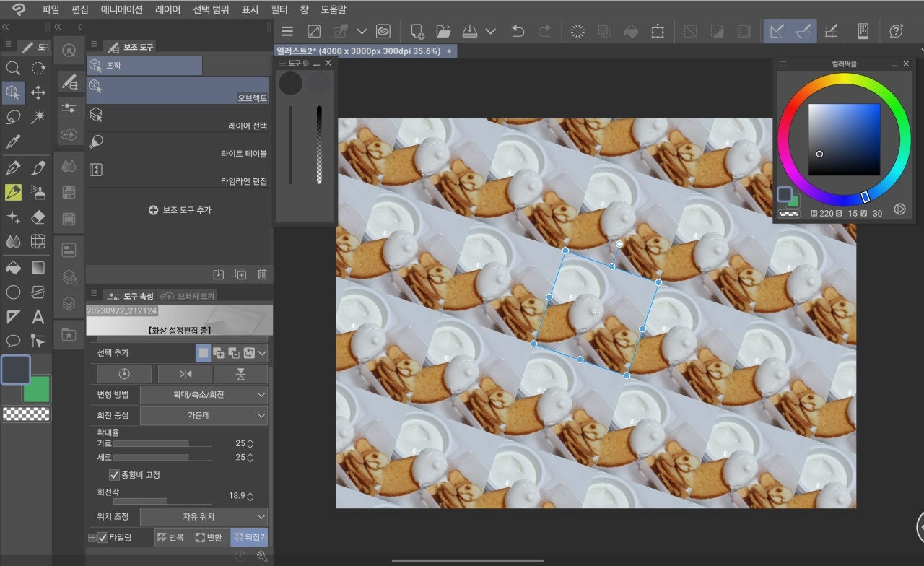
Task: Select the Eyedropper tool
Action: coord(13,141)
